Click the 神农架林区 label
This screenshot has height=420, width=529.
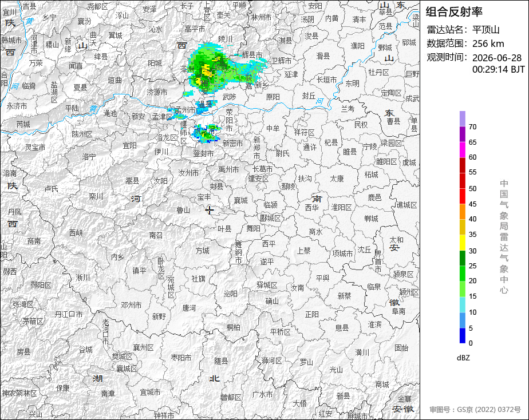[19, 393]
